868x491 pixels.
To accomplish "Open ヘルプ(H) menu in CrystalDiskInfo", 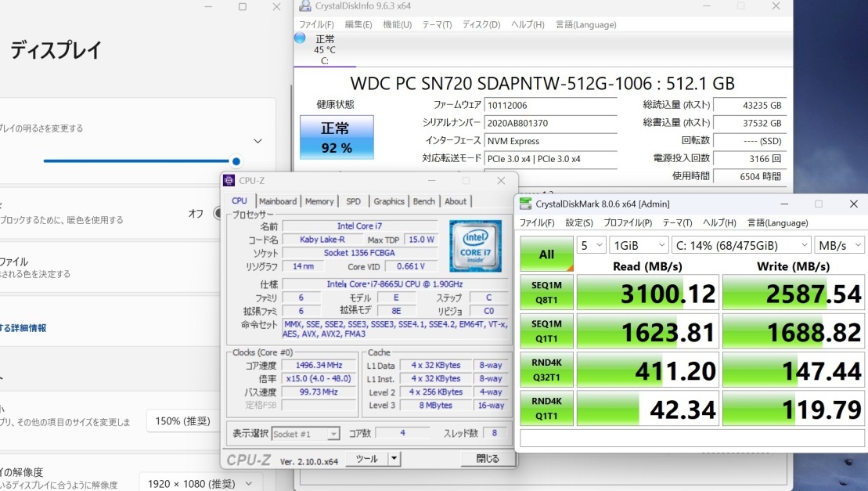I will 528,24.
